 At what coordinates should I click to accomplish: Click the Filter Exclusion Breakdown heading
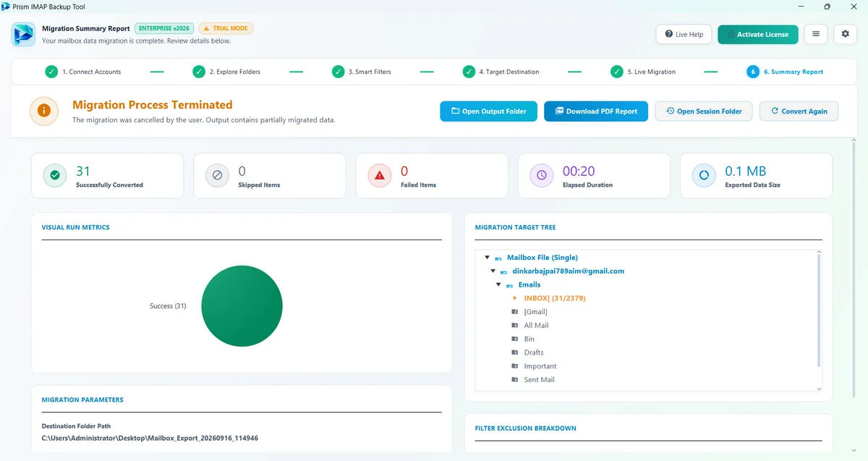[x=526, y=428]
